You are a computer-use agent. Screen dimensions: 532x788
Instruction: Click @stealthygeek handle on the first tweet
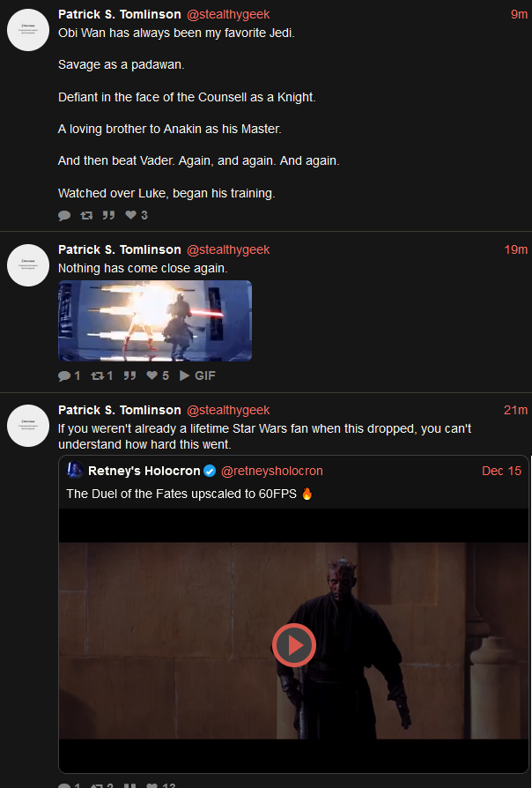point(228,15)
